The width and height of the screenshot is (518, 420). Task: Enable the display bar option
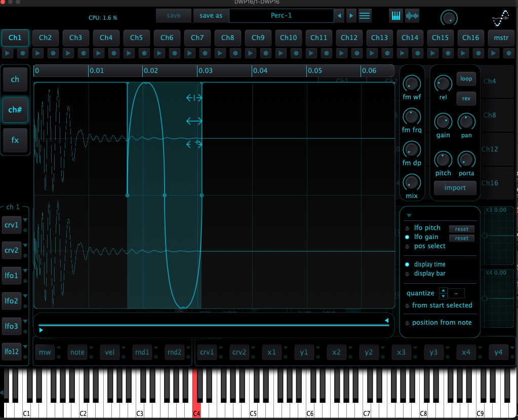[408, 274]
